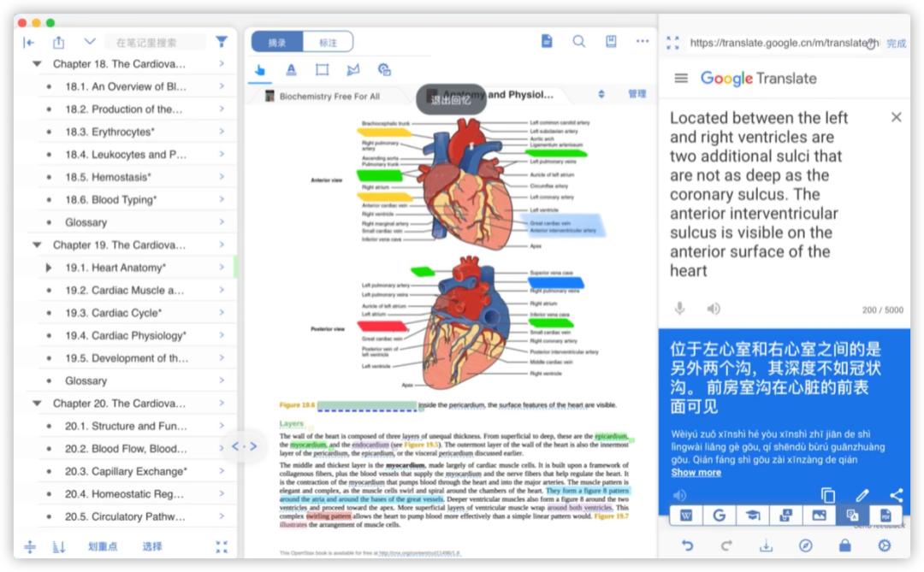The image size is (924, 572).
Task: Select 19.4 Cardiac Physiology outline item
Action: point(126,336)
